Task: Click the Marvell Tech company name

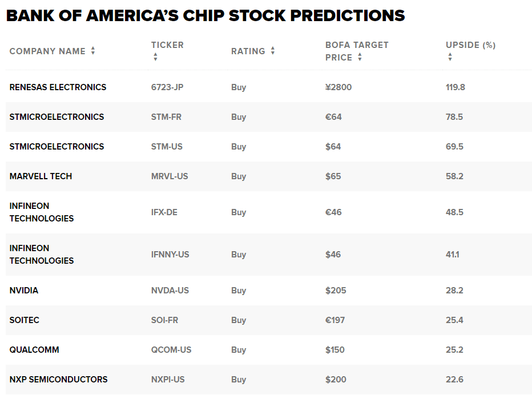Action: (x=41, y=176)
